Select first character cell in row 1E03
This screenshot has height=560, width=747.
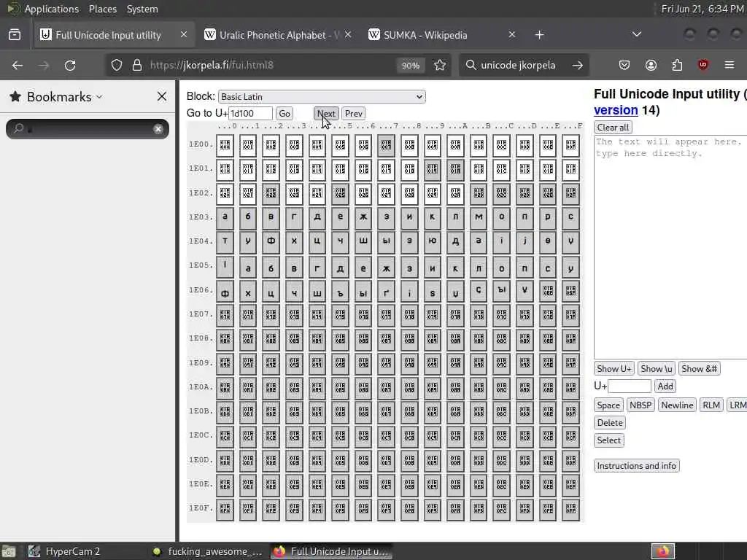point(225,217)
